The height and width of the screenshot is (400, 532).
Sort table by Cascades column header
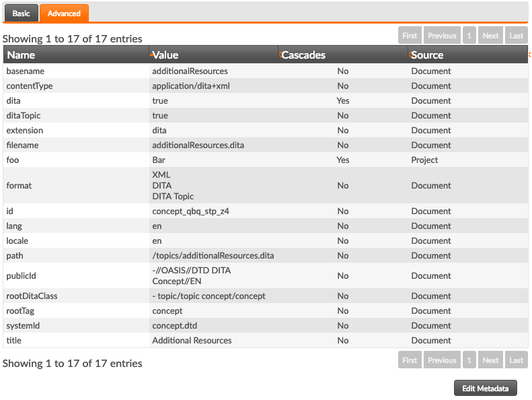point(344,55)
